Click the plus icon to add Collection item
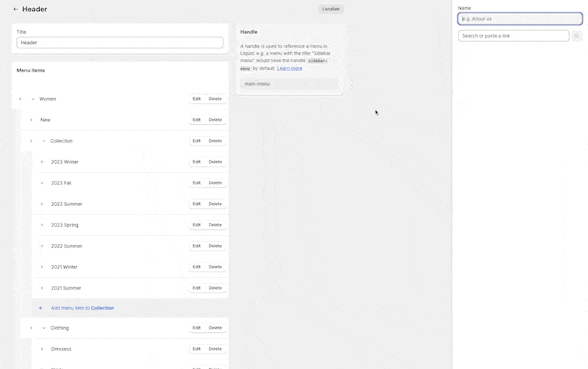 click(x=40, y=308)
